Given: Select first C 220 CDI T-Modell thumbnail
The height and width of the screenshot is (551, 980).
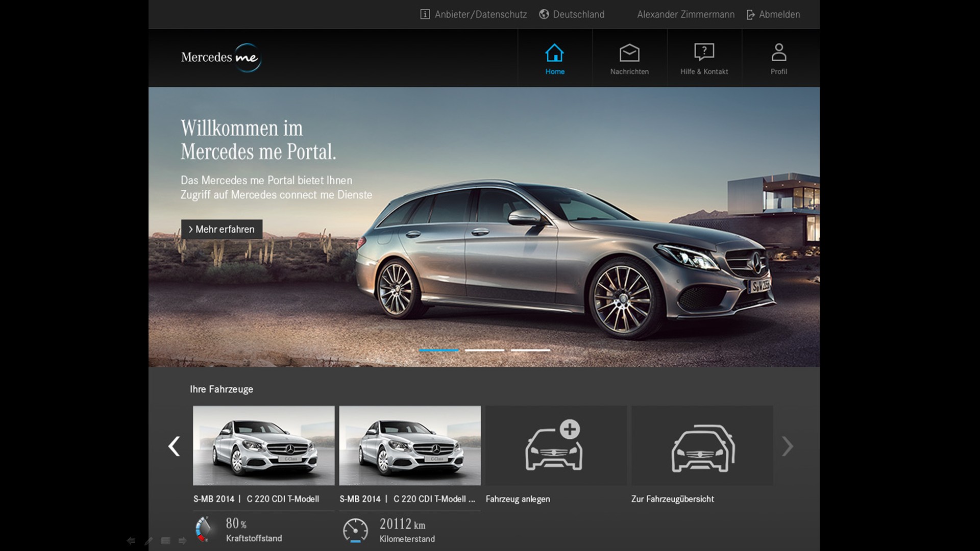Looking at the screenshot, I should 263,445.
